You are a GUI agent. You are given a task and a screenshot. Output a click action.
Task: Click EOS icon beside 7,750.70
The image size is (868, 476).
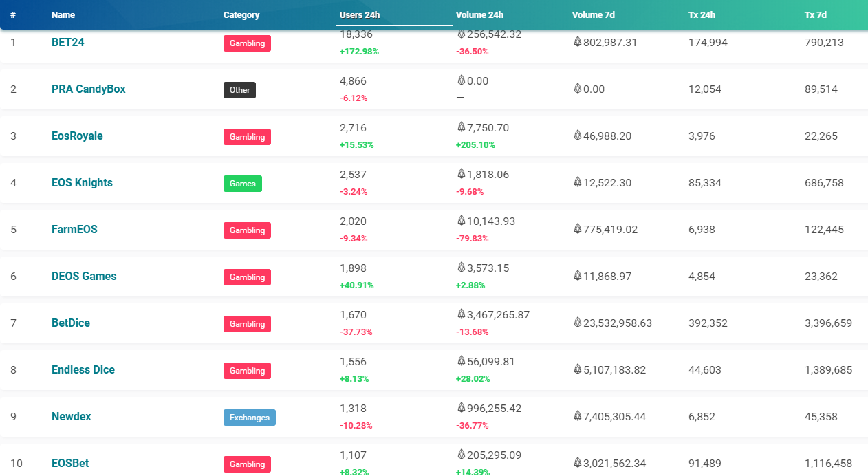click(x=461, y=127)
